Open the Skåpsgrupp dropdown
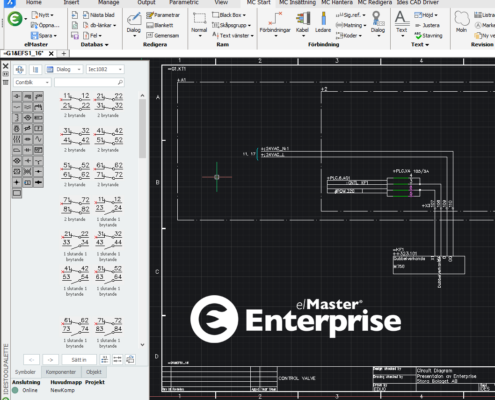This screenshot has width=495, height=400. [231, 25]
